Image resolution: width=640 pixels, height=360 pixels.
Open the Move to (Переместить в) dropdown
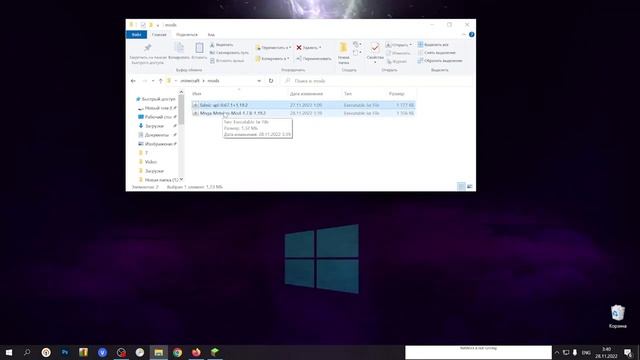pyautogui.click(x=273, y=47)
